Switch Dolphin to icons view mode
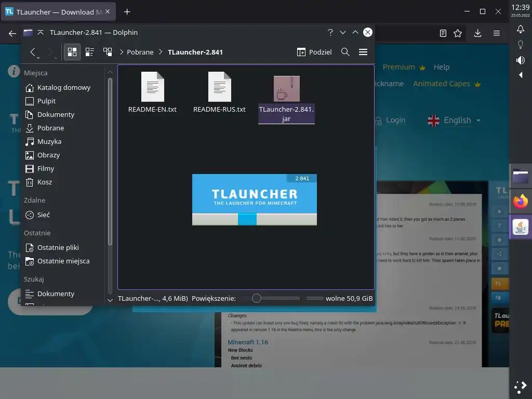The height and width of the screenshot is (399, 532). [72, 52]
